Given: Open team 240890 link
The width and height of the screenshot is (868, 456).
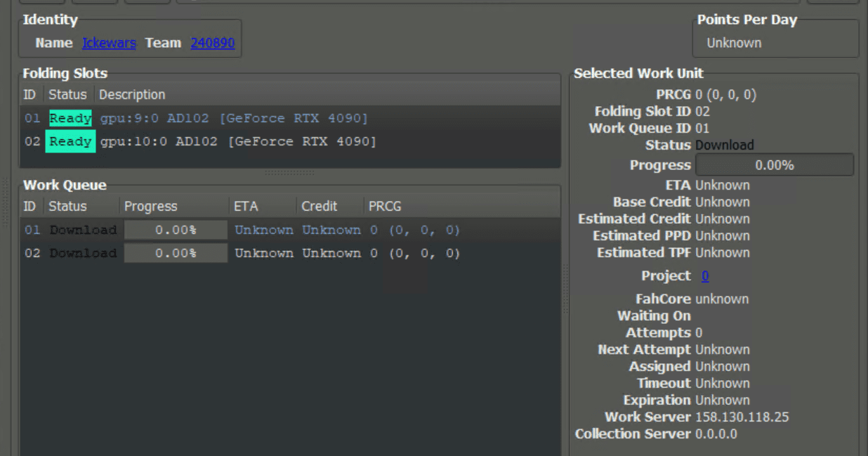Looking at the screenshot, I should (212, 43).
